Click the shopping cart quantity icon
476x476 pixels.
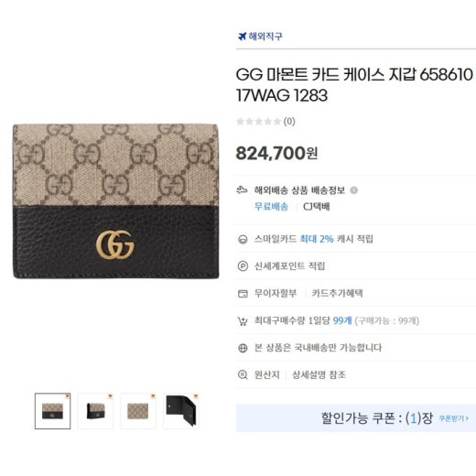pos(243,321)
